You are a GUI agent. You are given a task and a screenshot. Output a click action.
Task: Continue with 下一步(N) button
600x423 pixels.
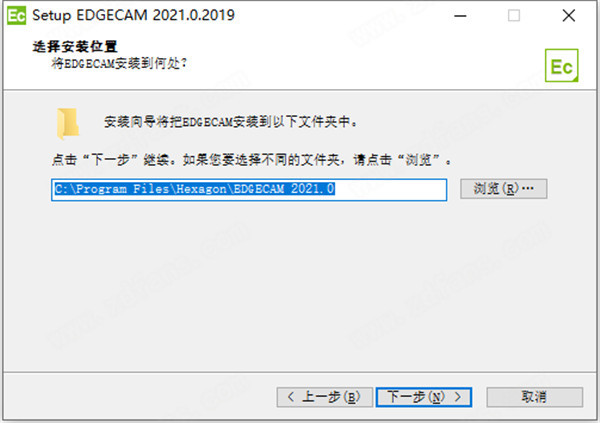424,397
